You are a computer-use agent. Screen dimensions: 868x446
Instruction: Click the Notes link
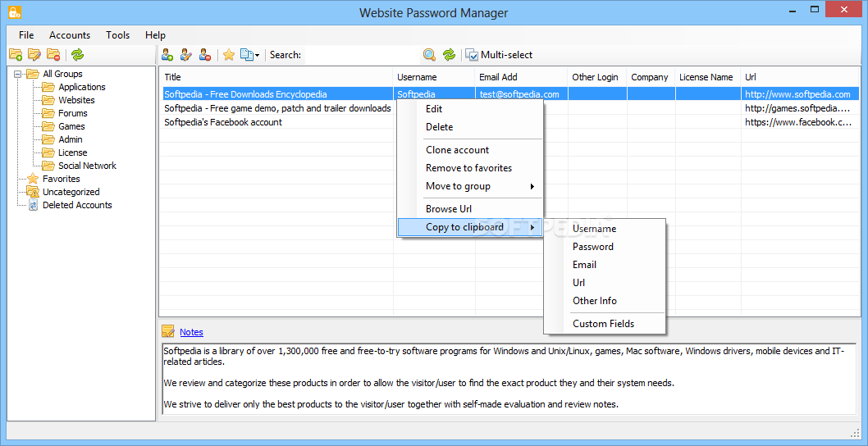191,332
